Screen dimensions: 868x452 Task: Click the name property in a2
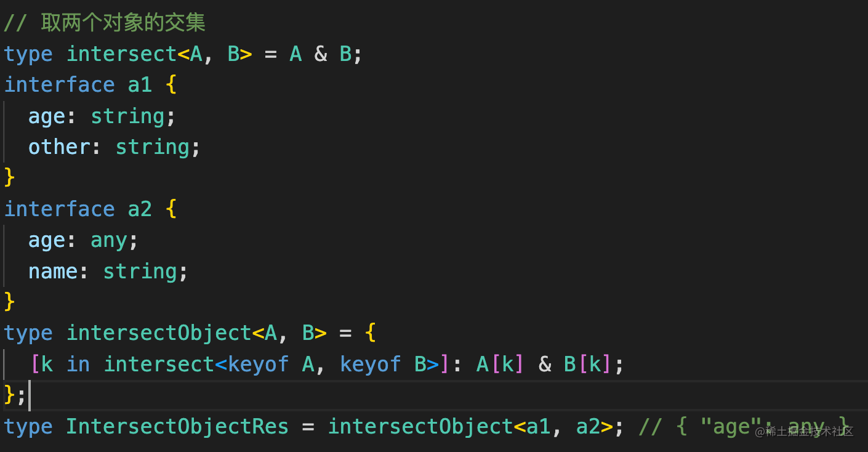click(x=52, y=272)
